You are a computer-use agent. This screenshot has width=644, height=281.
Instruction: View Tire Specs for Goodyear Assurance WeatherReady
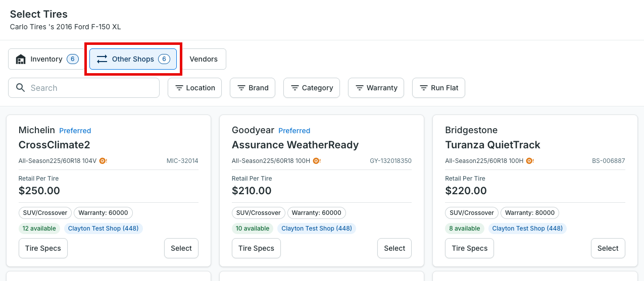tap(256, 248)
